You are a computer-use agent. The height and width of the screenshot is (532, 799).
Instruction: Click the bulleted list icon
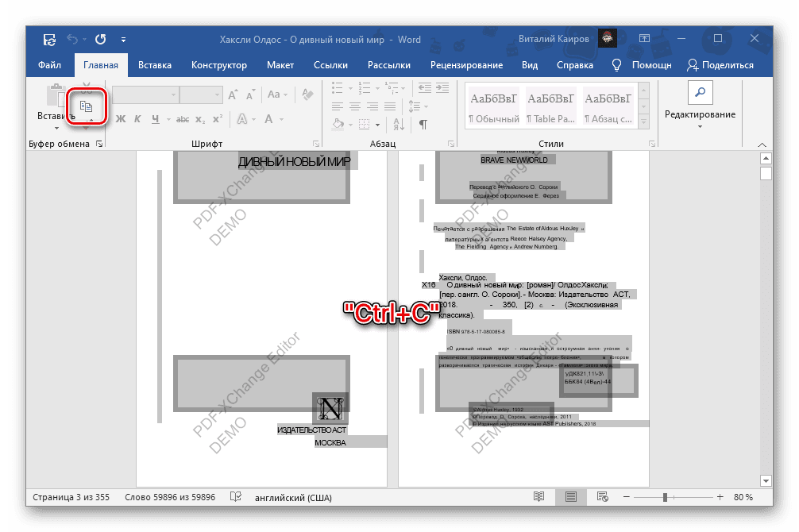coord(338,87)
